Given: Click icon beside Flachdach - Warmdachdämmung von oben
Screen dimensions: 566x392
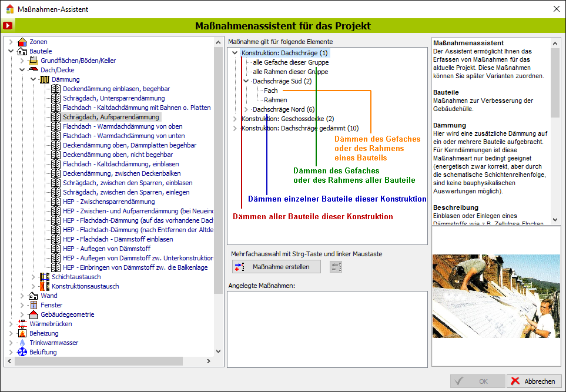Looking at the screenshot, I should point(56,126).
